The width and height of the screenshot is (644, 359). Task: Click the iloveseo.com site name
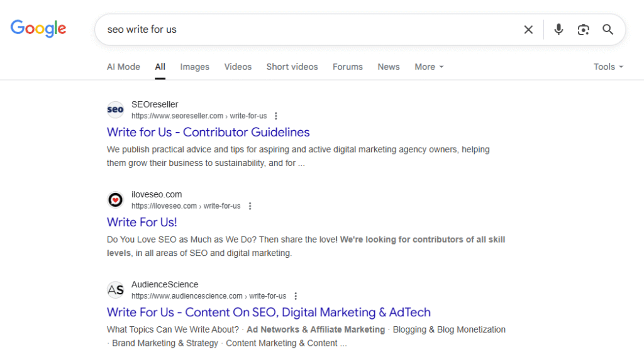click(157, 194)
